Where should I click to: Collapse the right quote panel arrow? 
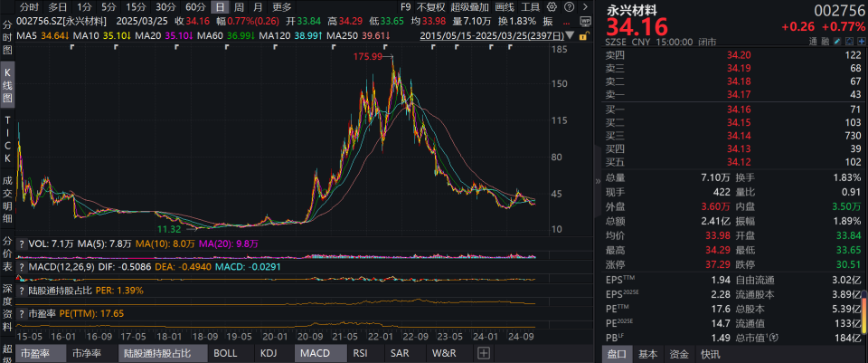598,181
